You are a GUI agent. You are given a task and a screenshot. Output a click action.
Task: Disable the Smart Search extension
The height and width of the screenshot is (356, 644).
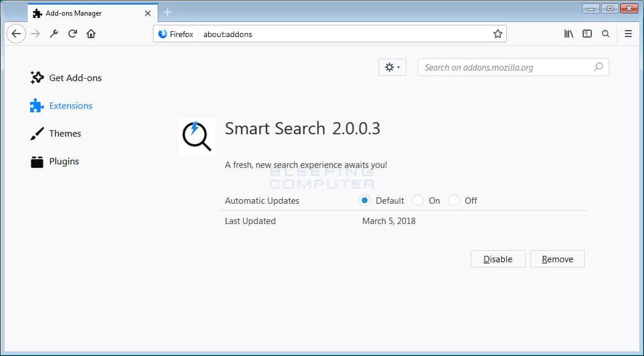pos(498,259)
